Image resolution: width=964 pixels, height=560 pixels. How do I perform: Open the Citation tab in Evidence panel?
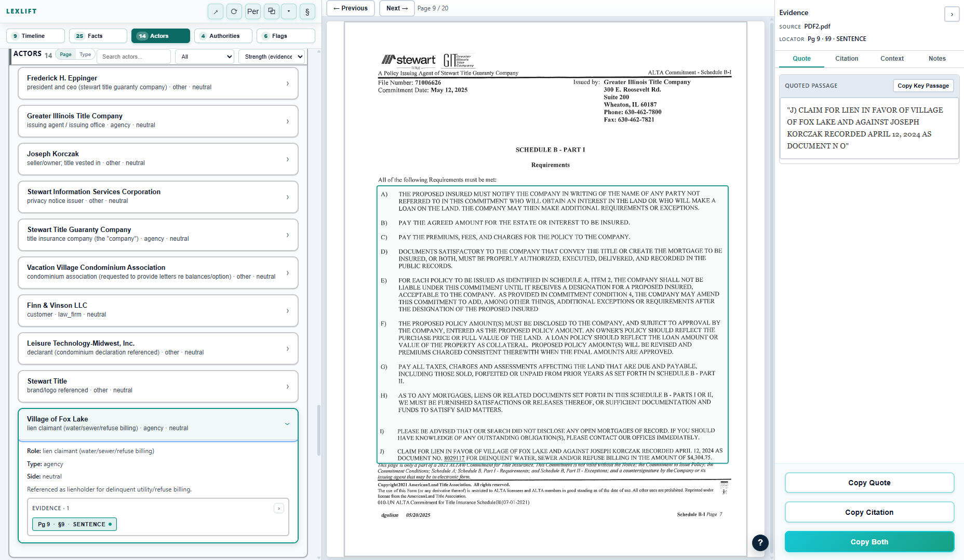pos(847,59)
